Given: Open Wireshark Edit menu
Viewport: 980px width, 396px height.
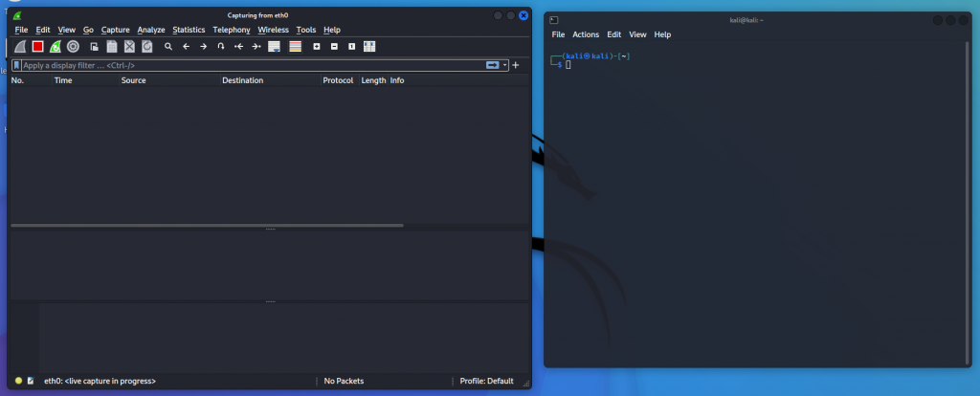Looking at the screenshot, I should 43,30.
